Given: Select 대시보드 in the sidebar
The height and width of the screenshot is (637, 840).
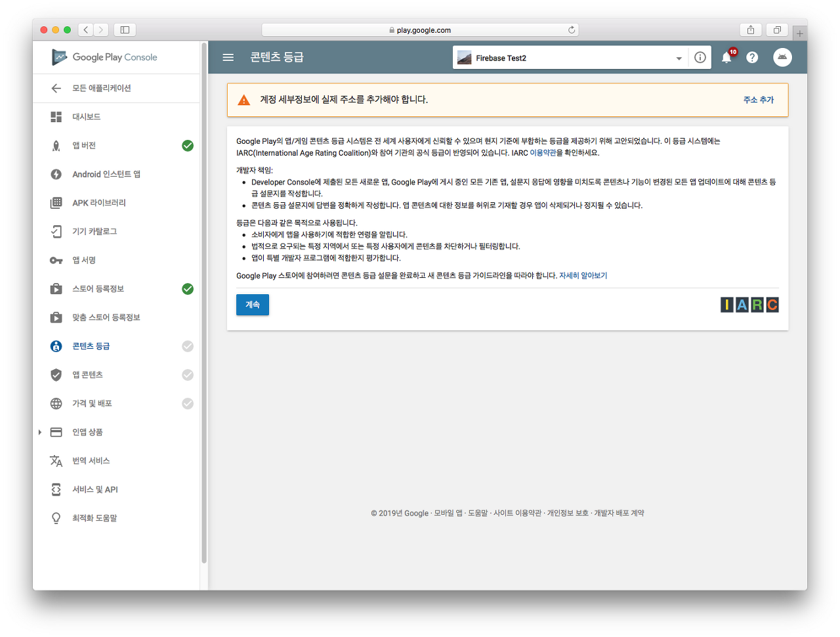Looking at the screenshot, I should tap(86, 117).
